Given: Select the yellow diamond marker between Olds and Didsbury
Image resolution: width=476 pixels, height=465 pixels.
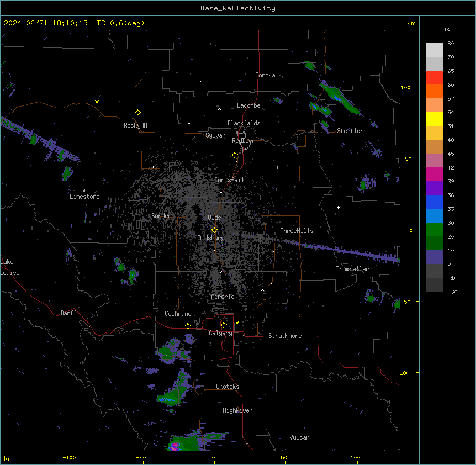Looking at the screenshot, I should [x=214, y=230].
